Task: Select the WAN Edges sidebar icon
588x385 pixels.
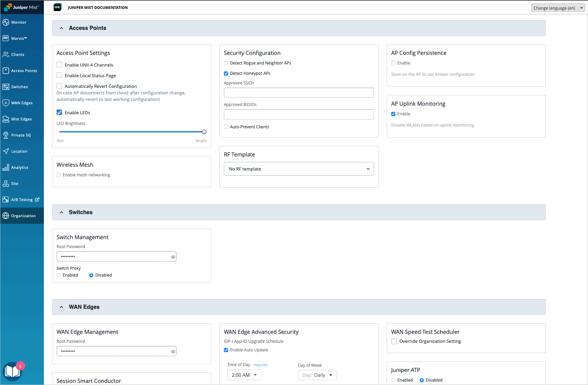Action: [6, 103]
